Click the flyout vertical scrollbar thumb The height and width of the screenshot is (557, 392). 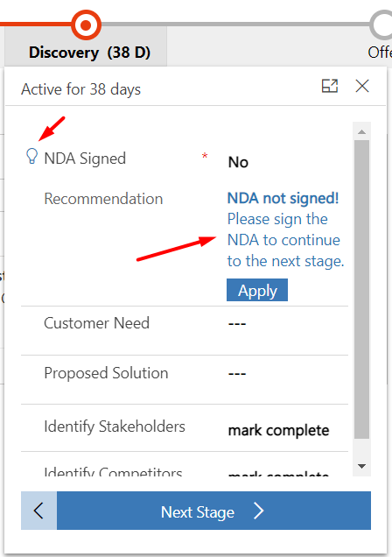click(x=362, y=290)
